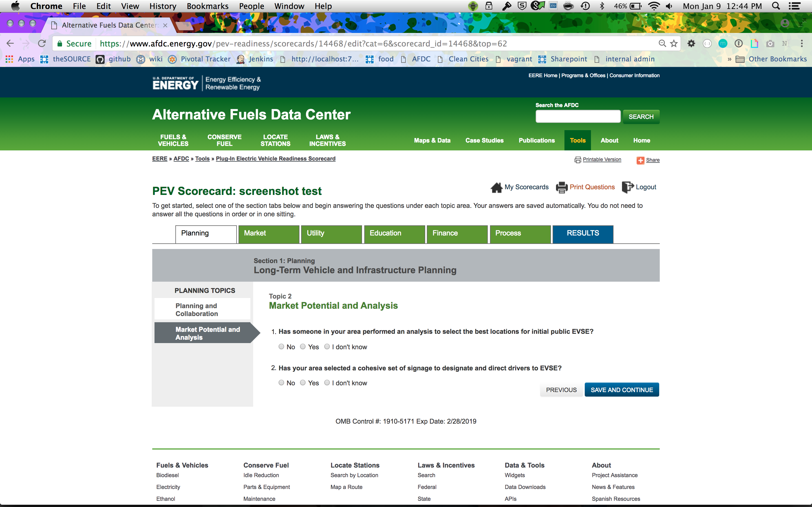This screenshot has width=812, height=507.
Task: Bookmark this page with star icon
Action: pos(674,44)
